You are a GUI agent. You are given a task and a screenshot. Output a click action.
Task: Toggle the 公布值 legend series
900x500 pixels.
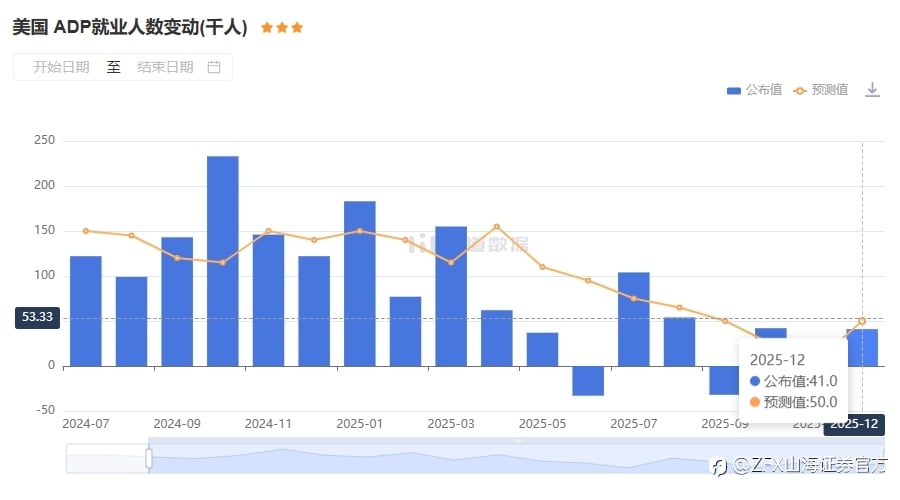coord(755,90)
